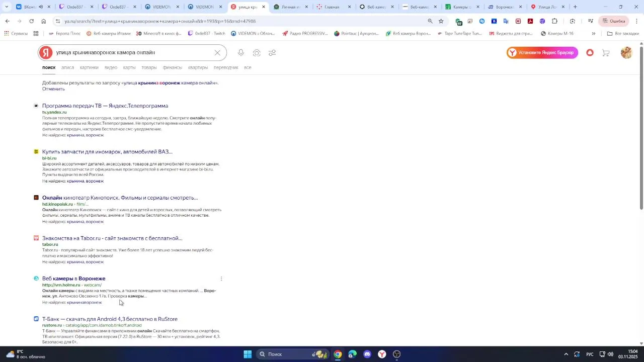Open the Программа передач ТВ result

coord(105,106)
